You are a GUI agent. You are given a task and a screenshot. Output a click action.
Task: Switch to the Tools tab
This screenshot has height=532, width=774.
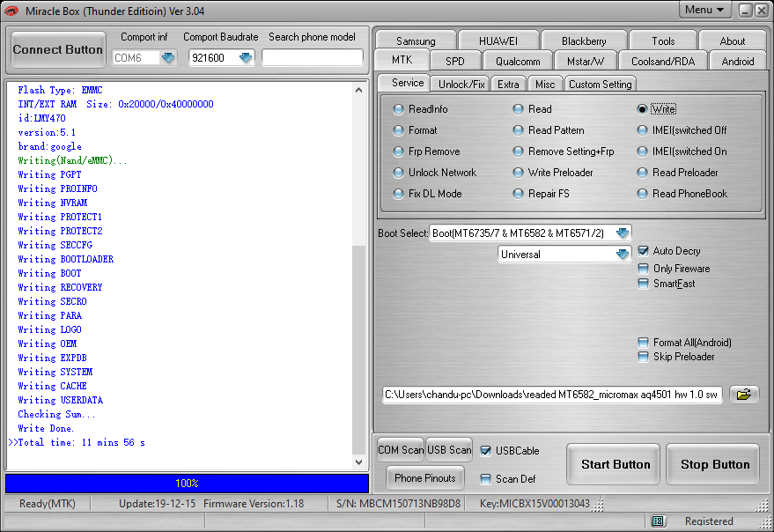[663, 41]
